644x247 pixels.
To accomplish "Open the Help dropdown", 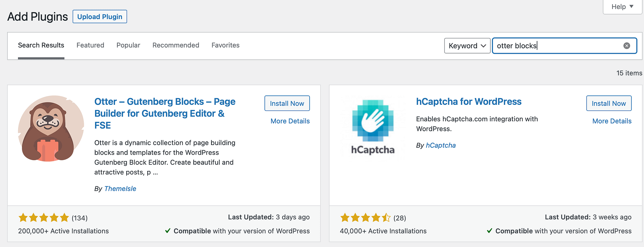I will 622,7.
